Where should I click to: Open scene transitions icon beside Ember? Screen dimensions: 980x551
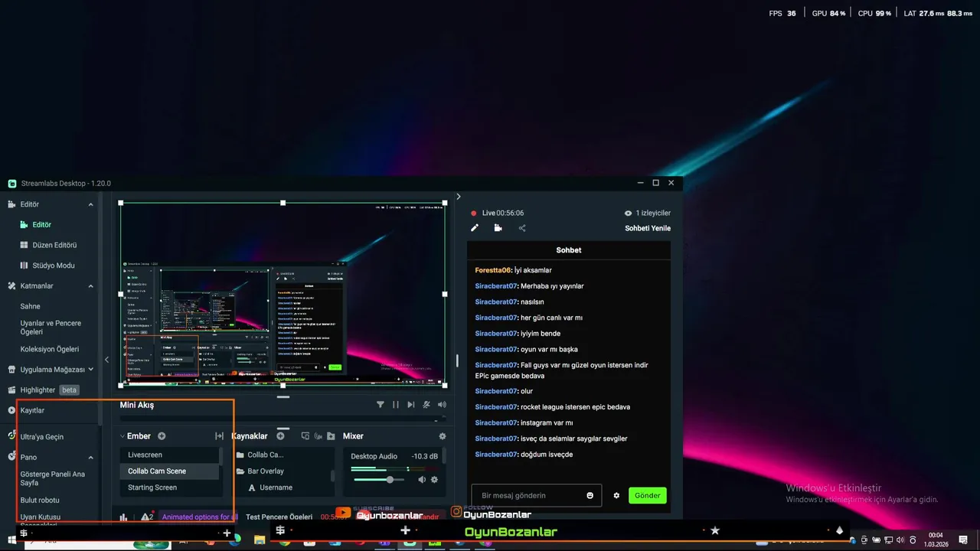pos(220,436)
